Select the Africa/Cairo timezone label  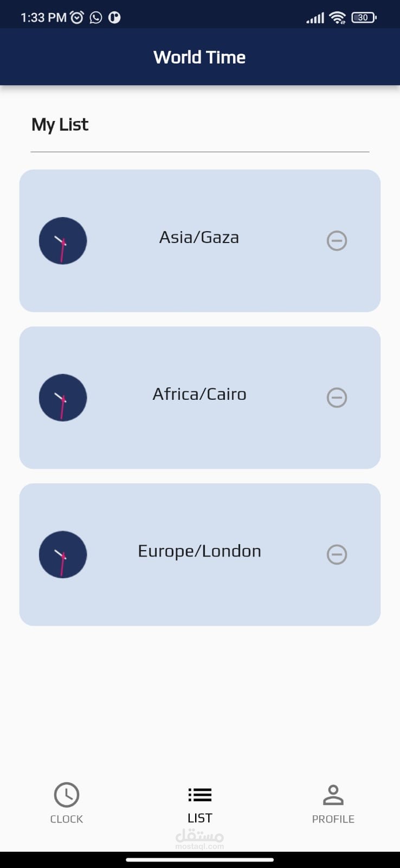(x=199, y=394)
